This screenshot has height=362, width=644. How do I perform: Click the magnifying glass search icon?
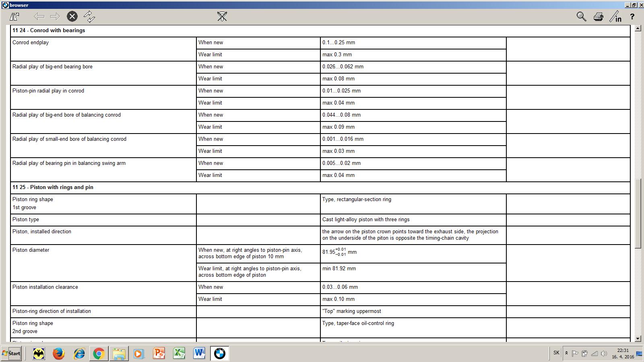581,16
